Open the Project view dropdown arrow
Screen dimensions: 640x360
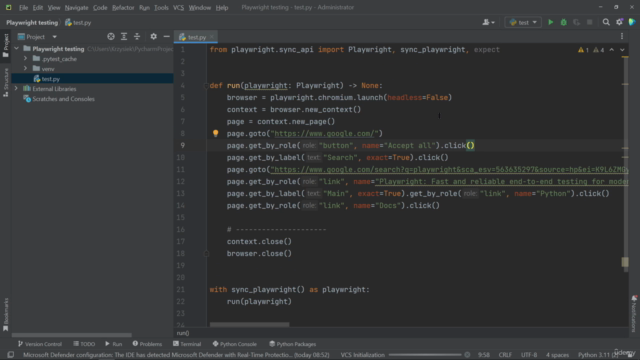[54, 37]
